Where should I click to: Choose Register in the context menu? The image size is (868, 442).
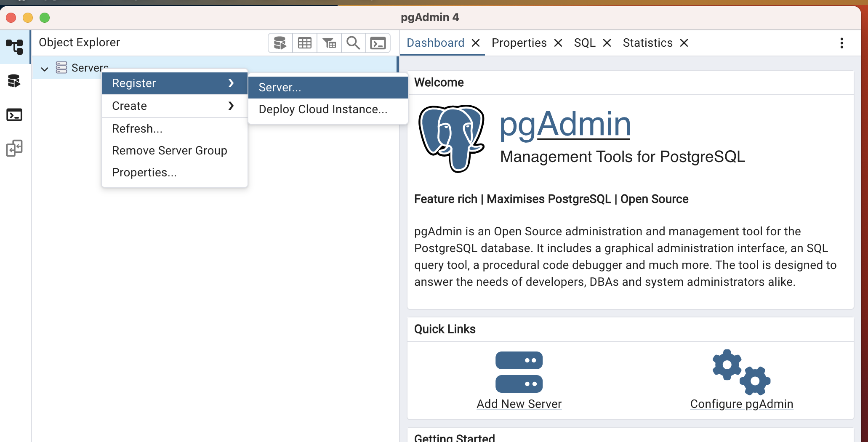click(x=175, y=83)
